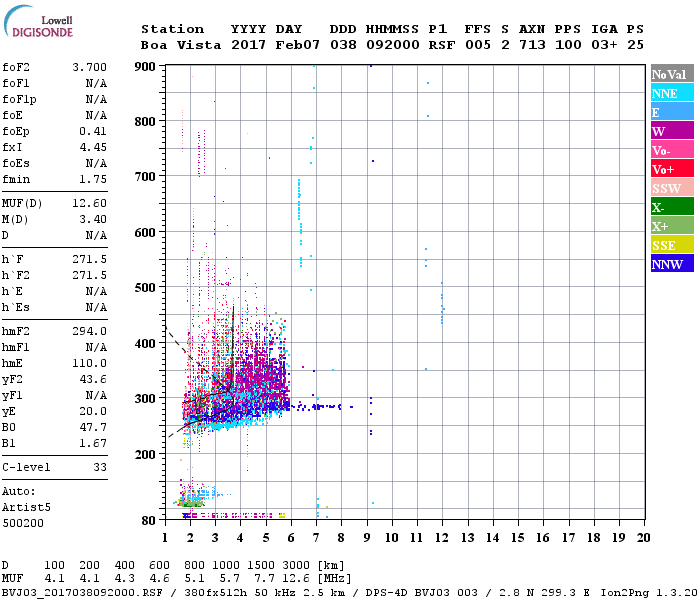
Task: Select the X- dark green legend swatch
Action: coord(672,207)
